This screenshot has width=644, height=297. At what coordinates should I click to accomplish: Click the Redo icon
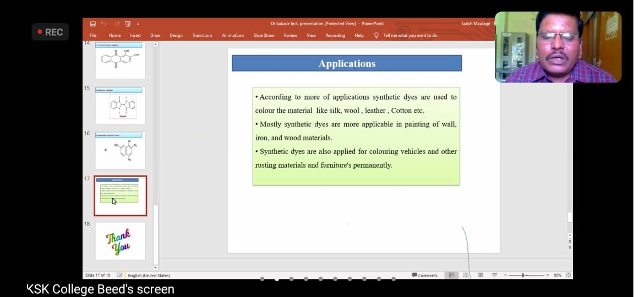click(x=117, y=24)
